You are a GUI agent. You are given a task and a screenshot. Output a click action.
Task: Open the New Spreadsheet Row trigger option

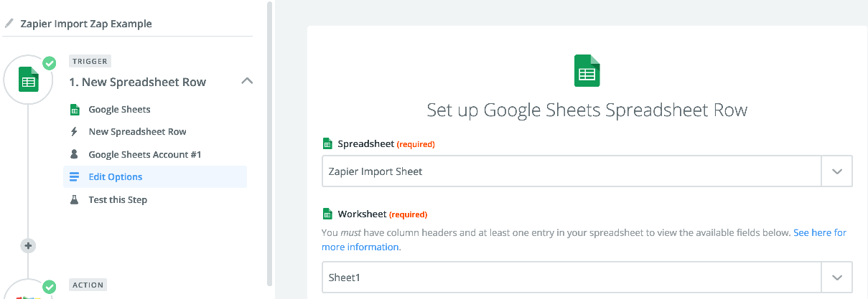tap(137, 132)
